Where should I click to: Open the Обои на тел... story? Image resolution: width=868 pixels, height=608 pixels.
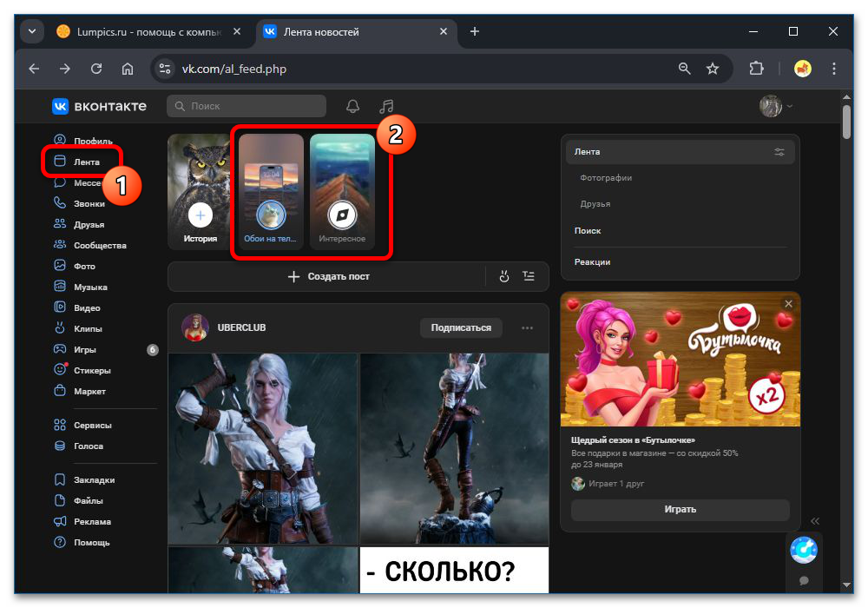tap(271, 191)
